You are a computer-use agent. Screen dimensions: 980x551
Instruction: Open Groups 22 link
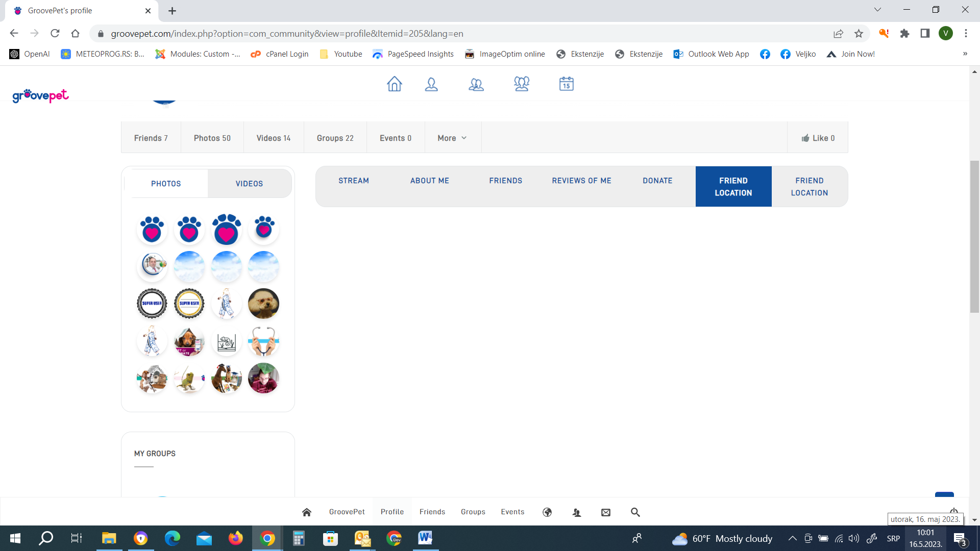(x=335, y=138)
